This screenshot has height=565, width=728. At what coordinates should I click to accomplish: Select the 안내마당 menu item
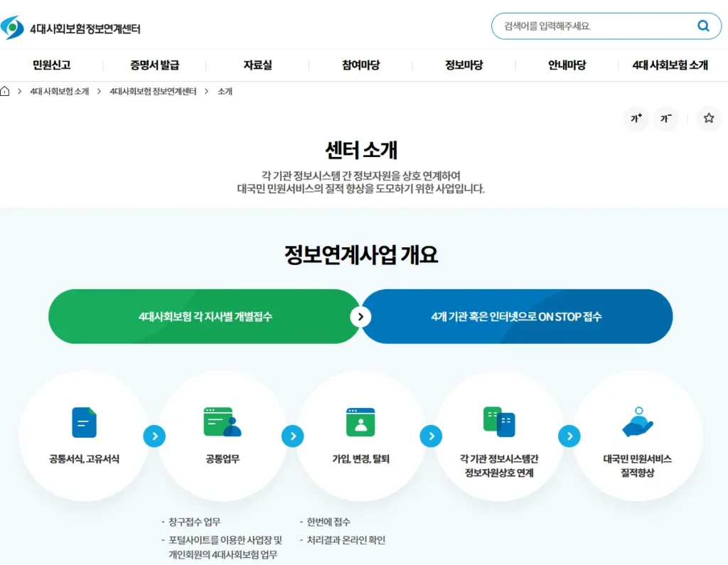(566, 65)
